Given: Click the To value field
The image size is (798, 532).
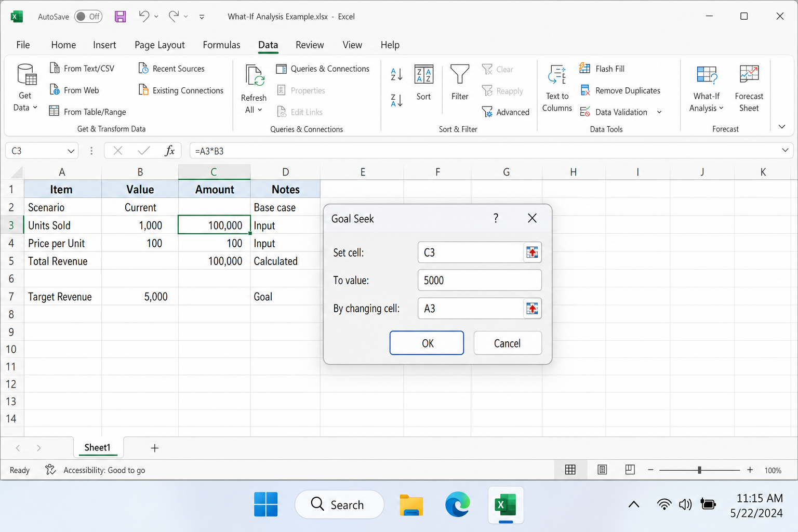Looking at the screenshot, I should coord(480,281).
